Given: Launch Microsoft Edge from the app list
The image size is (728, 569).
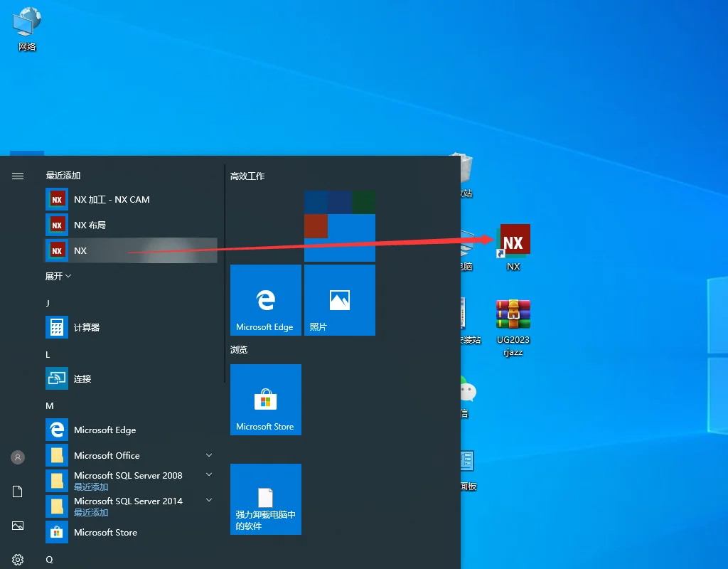Looking at the screenshot, I should [131, 430].
